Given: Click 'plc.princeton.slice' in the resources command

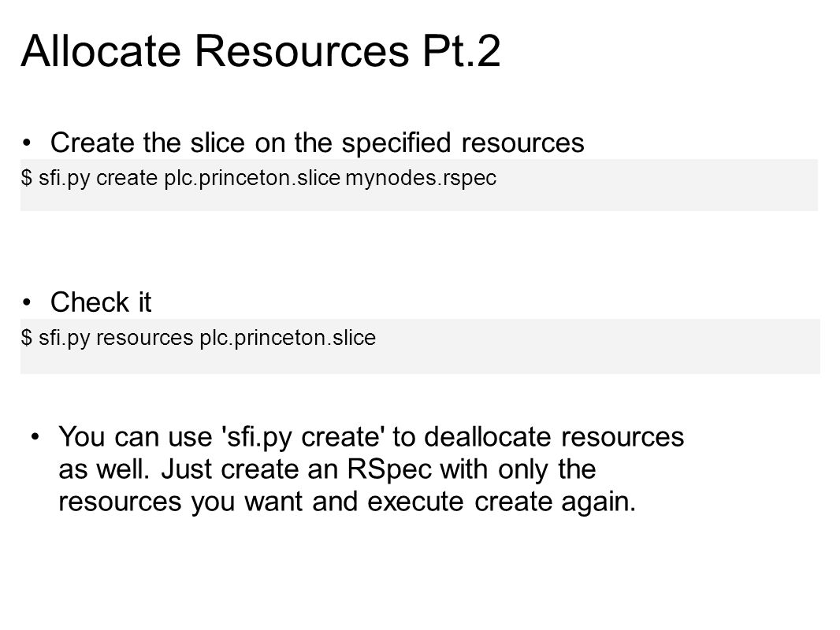Looking at the screenshot, I should [288, 339].
